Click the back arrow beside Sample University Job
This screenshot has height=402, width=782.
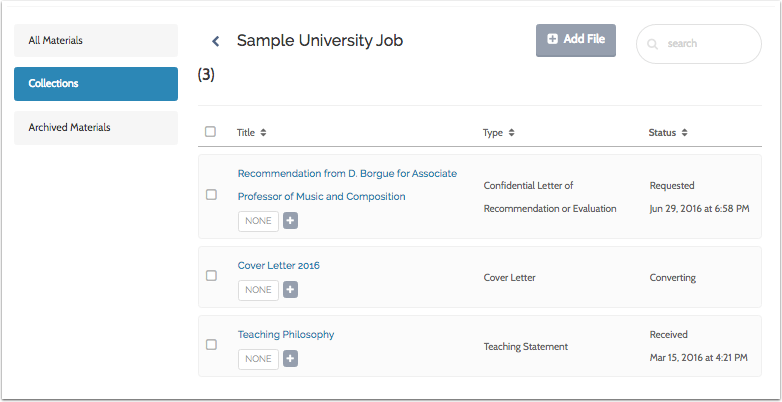click(x=215, y=41)
